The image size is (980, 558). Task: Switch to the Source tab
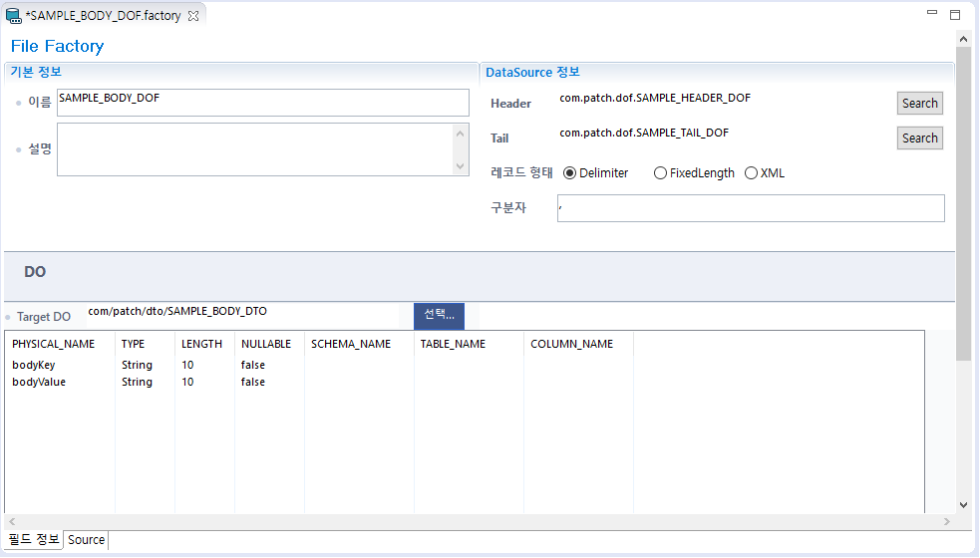coord(87,540)
